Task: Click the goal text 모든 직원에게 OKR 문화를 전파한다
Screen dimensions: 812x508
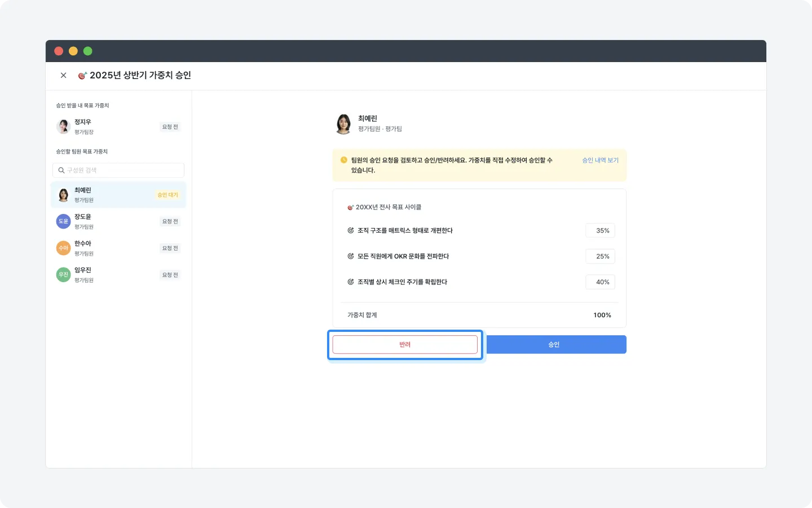Action: tap(403, 256)
